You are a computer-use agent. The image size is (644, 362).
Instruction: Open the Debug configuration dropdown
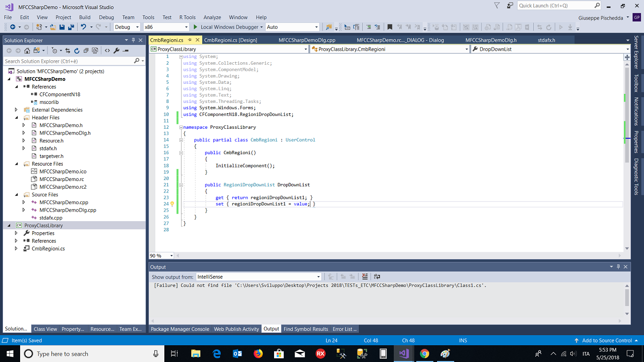click(x=137, y=27)
